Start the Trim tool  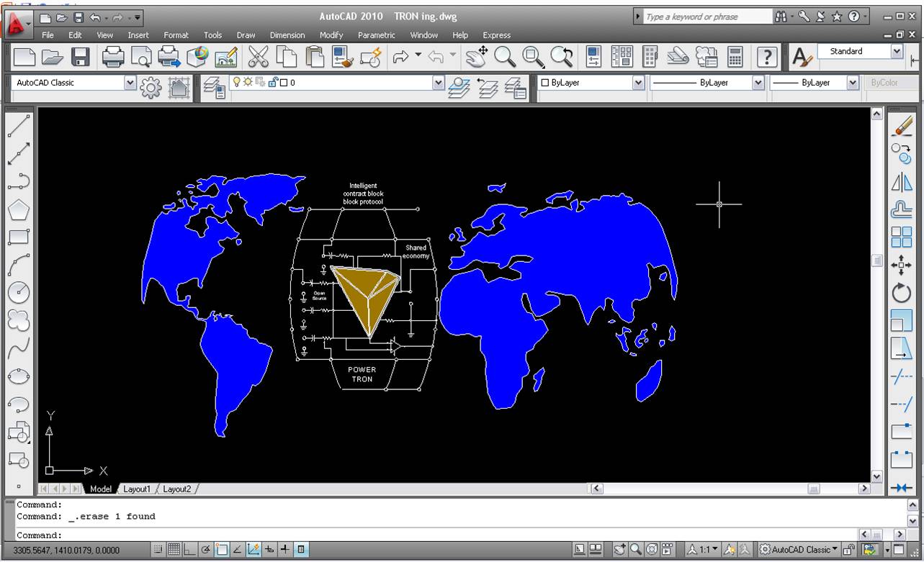pos(902,376)
